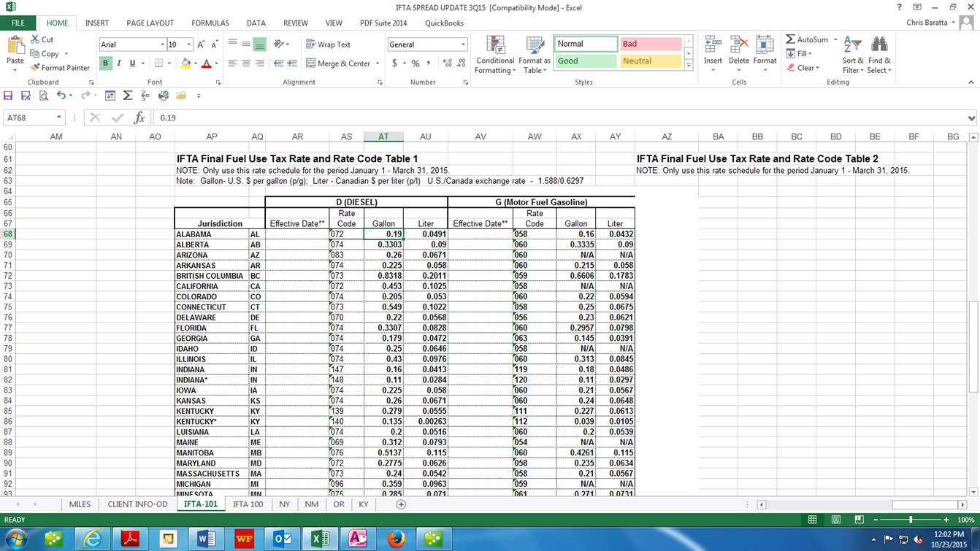
Task: Expand the font name dropdown showing Arial
Action: pos(162,45)
